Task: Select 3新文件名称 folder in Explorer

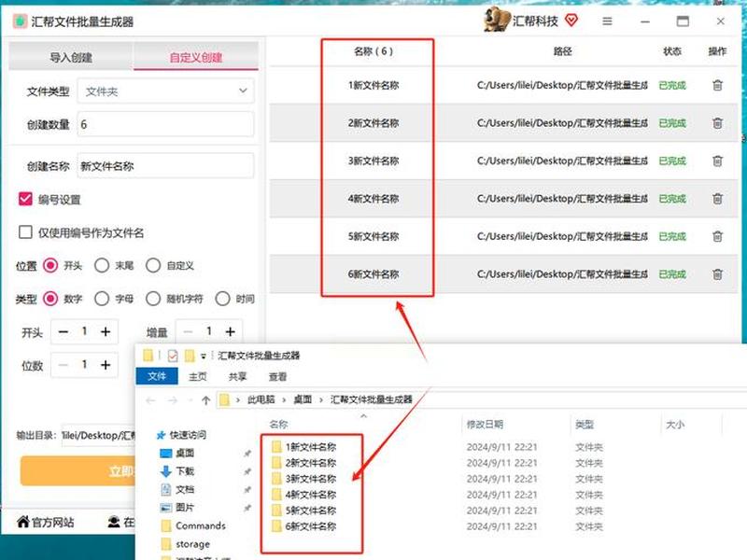Action: click(x=304, y=479)
